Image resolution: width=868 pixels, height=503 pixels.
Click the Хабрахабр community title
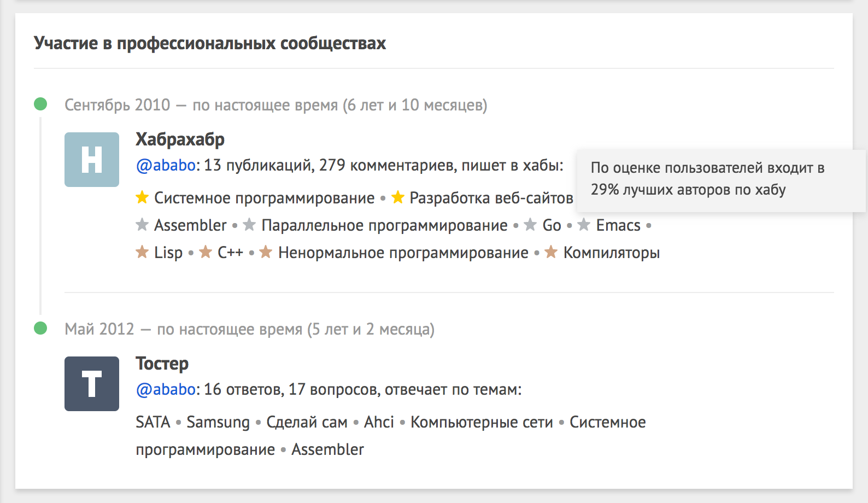click(x=180, y=139)
